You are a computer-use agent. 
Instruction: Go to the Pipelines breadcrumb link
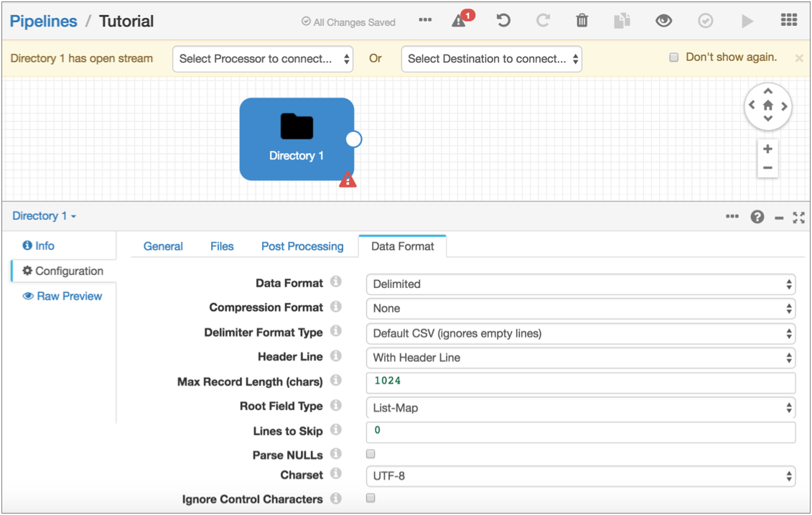point(43,22)
